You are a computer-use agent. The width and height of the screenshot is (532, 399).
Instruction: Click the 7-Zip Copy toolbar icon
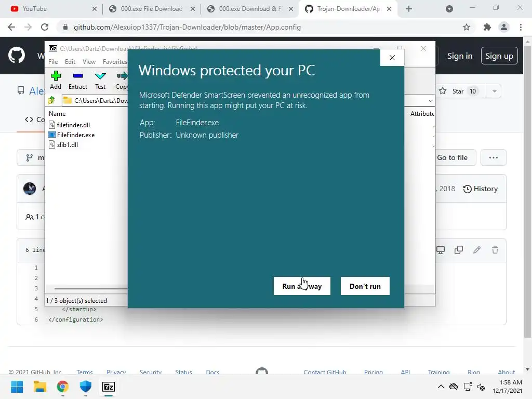(x=122, y=81)
